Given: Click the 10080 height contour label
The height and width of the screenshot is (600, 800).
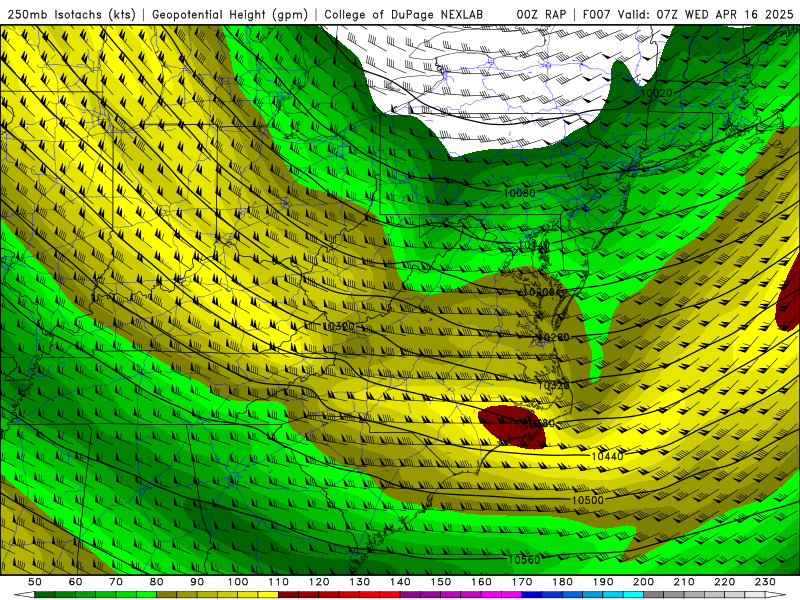Looking at the screenshot, I should click(519, 193).
